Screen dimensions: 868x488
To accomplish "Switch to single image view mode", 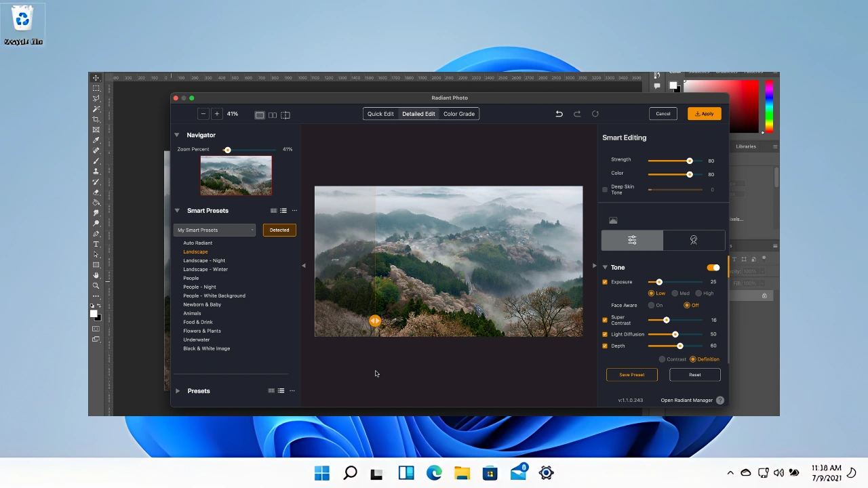I will click(x=259, y=115).
